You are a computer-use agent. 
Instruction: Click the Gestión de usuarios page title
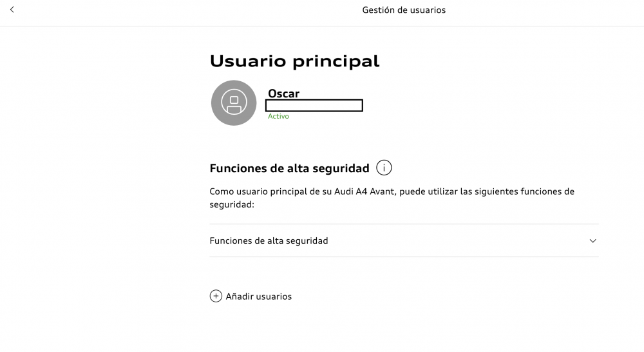pos(404,10)
